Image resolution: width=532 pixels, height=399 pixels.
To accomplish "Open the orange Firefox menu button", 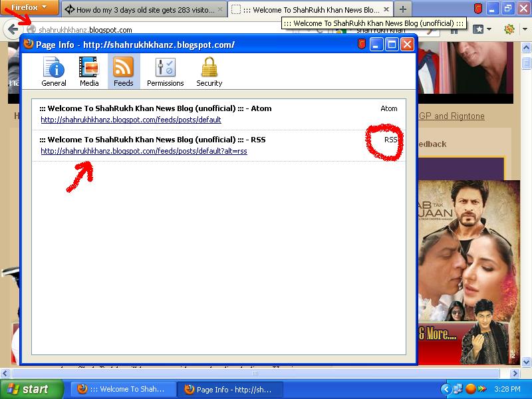I will [29, 8].
